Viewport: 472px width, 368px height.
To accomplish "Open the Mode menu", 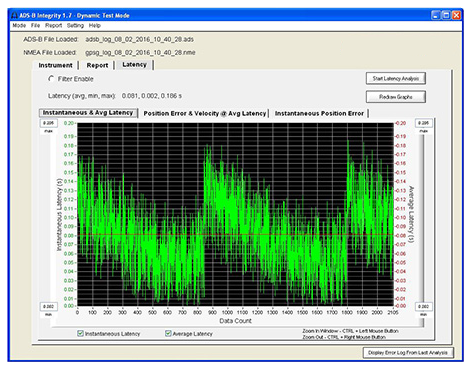I will click(x=19, y=26).
